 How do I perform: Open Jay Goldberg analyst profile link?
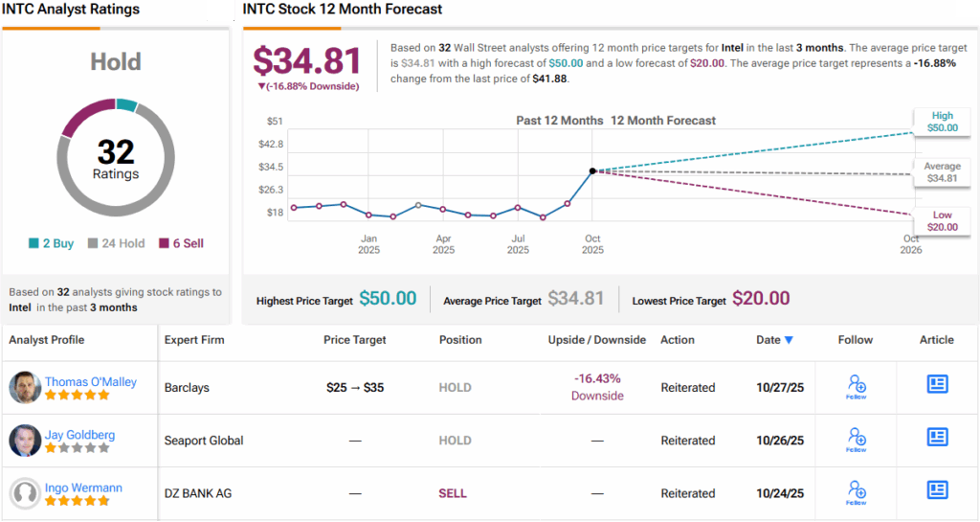coord(79,434)
